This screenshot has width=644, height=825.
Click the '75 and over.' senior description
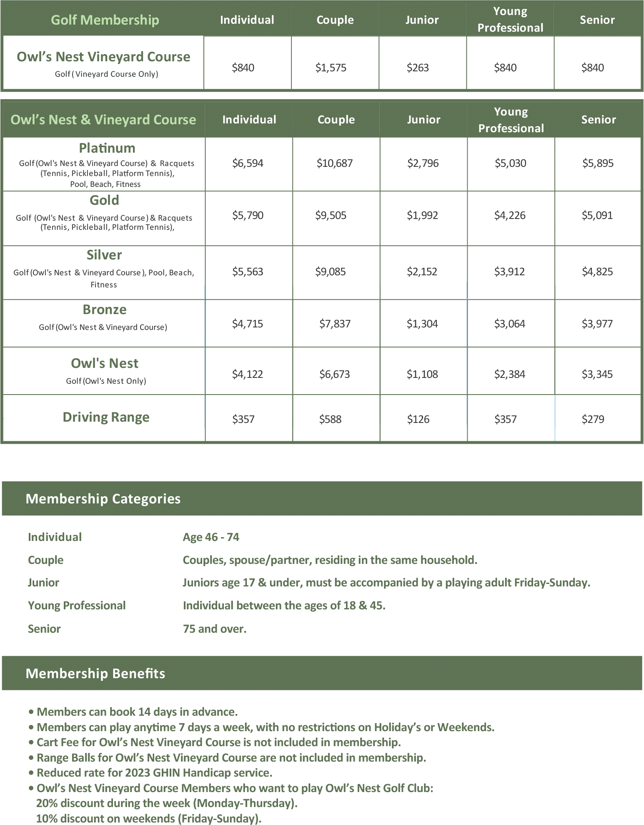coord(215,629)
